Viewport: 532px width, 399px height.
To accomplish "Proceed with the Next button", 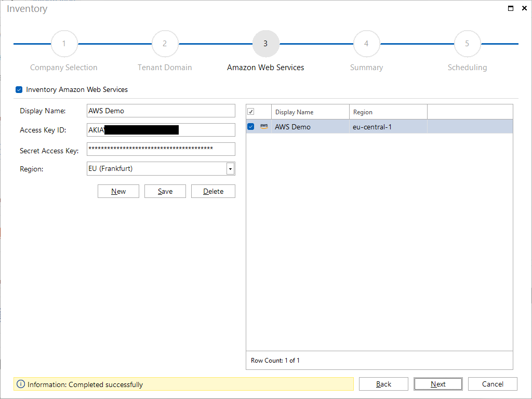I will pyautogui.click(x=438, y=384).
